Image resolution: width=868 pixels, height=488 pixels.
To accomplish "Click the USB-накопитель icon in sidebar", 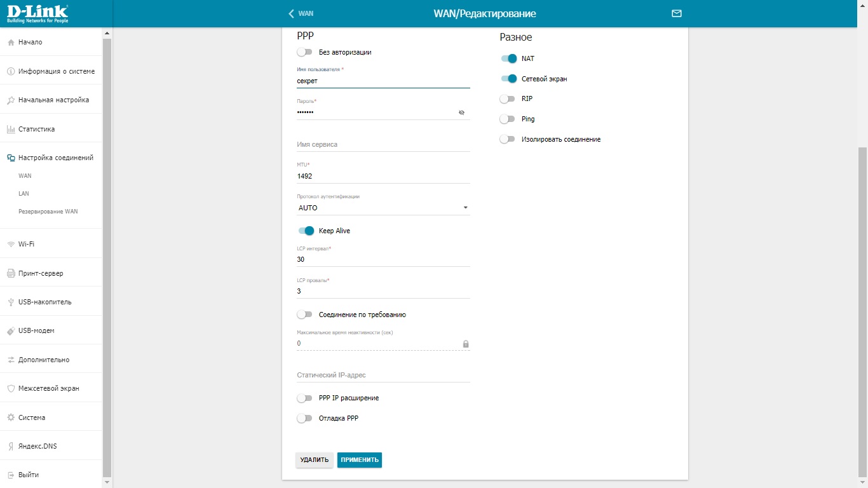I will [x=11, y=302].
